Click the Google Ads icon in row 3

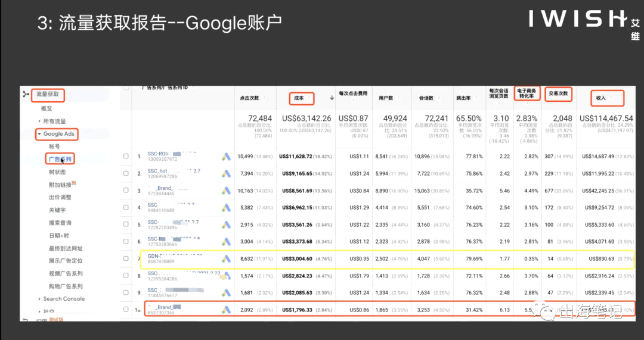[227, 191]
